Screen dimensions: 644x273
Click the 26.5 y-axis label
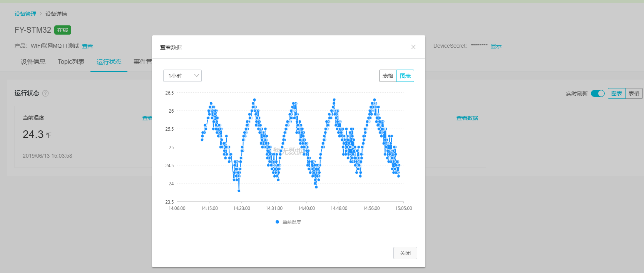[x=169, y=93]
